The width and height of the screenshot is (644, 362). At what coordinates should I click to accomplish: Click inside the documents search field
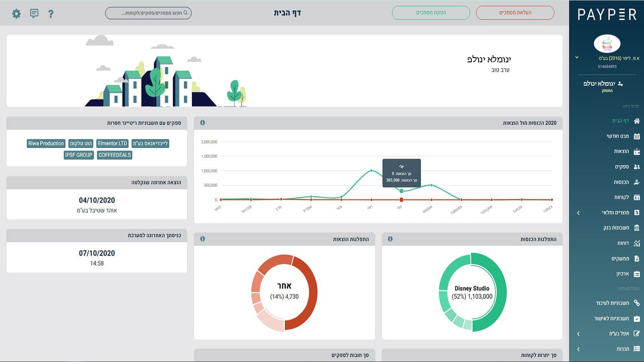pos(148,13)
